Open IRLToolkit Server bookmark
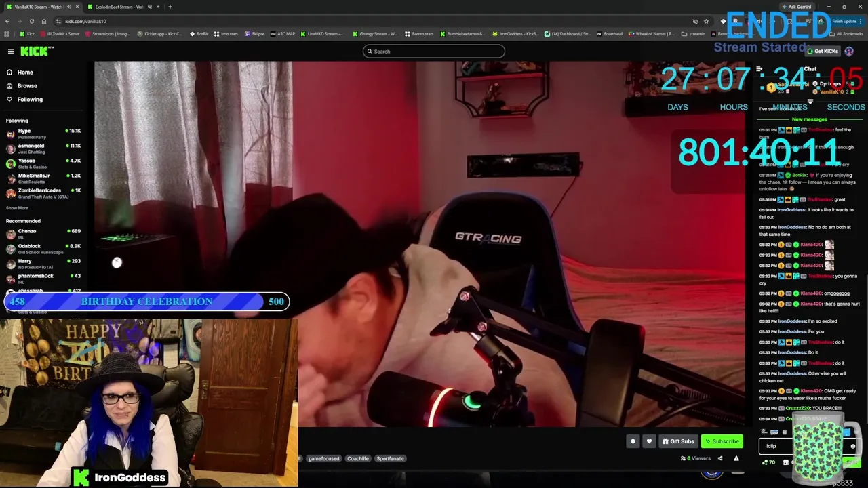The width and height of the screenshot is (868, 488). click(60, 34)
